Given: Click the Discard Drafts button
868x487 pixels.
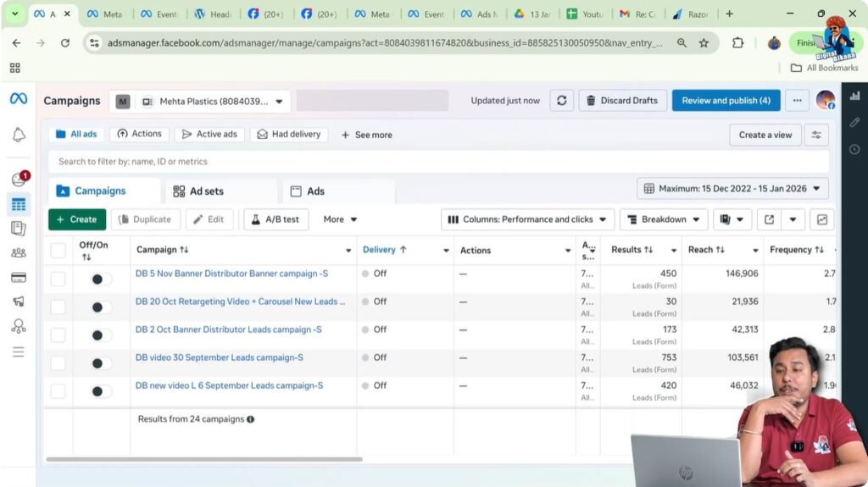Looking at the screenshot, I should (623, 100).
